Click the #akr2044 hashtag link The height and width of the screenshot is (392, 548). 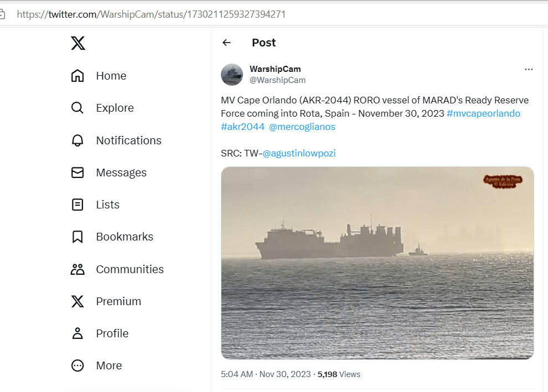pyautogui.click(x=242, y=127)
